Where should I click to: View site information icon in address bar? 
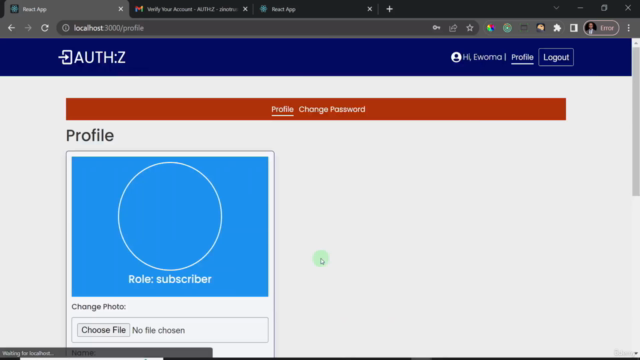pos(65,28)
